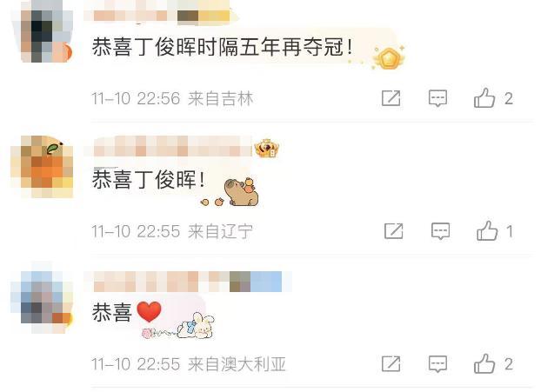Reply to the comment from 吉林
The image size is (554, 392).
click(437, 98)
